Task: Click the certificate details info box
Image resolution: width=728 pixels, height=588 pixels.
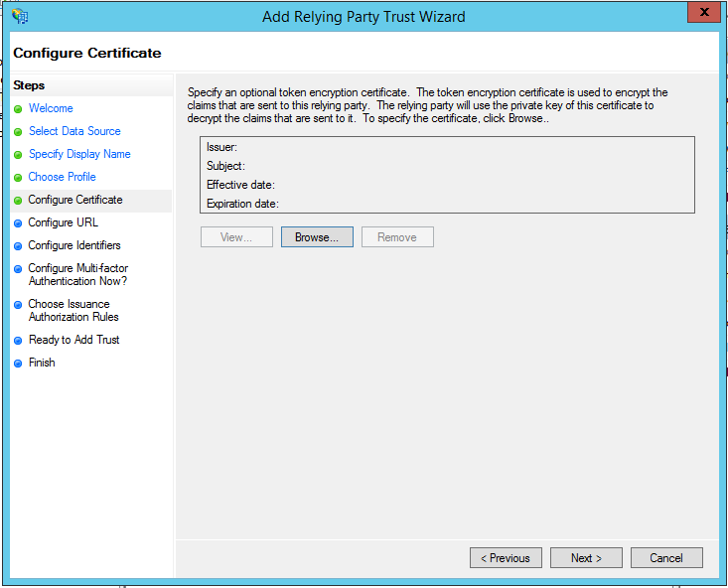Action: [446, 175]
